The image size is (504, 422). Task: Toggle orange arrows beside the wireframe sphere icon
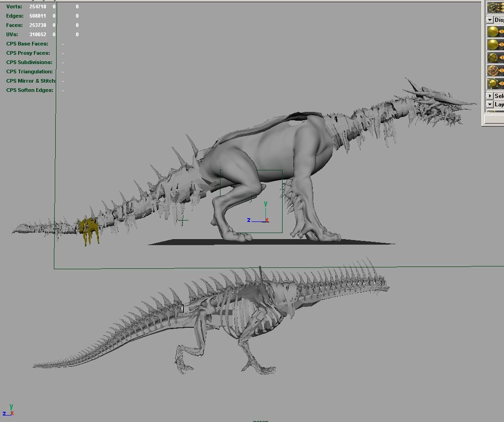(x=501, y=71)
